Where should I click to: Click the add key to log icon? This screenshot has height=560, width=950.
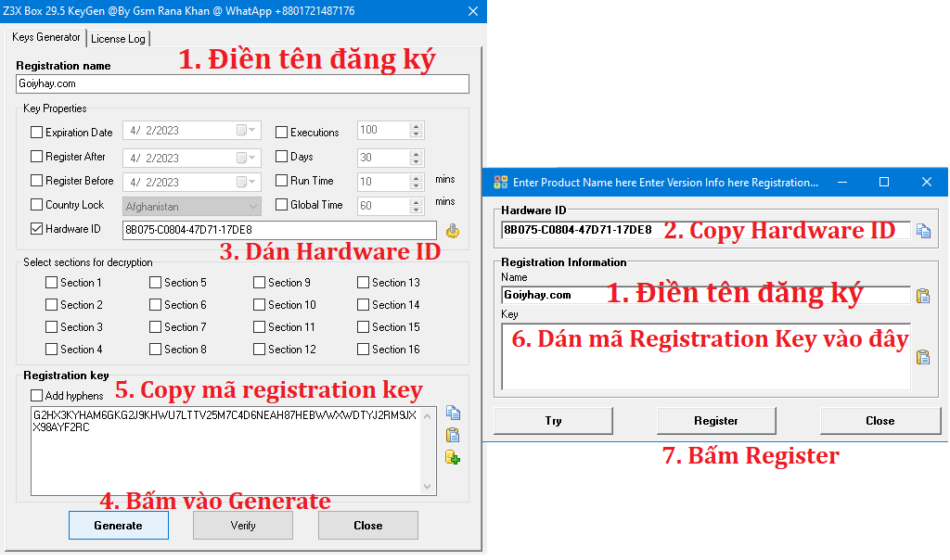tap(453, 458)
